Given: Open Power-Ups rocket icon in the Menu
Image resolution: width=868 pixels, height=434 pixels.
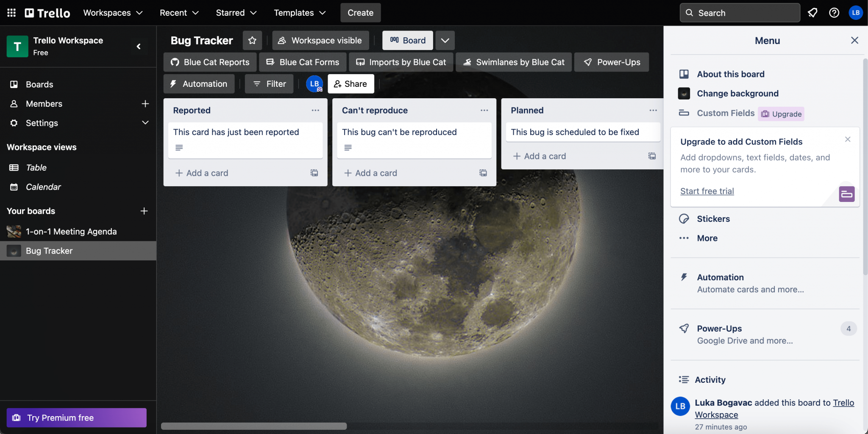Looking at the screenshot, I should pos(684,328).
